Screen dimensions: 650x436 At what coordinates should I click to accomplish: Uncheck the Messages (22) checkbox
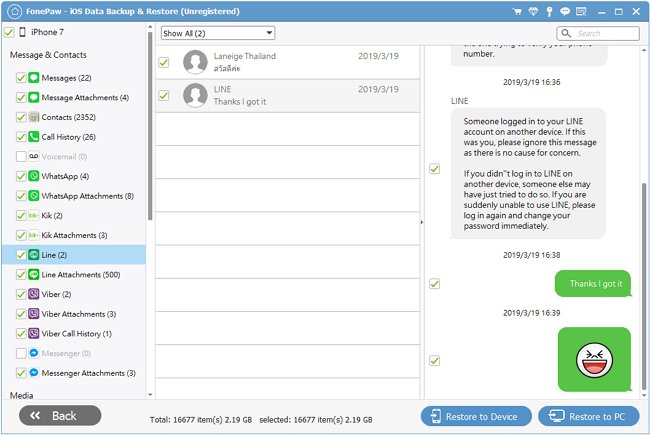tap(21, 78)
